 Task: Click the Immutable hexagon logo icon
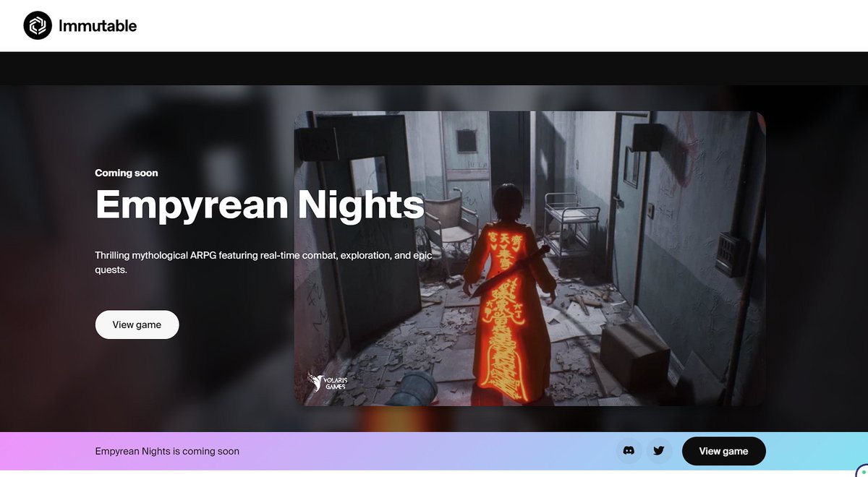(37, 26)
